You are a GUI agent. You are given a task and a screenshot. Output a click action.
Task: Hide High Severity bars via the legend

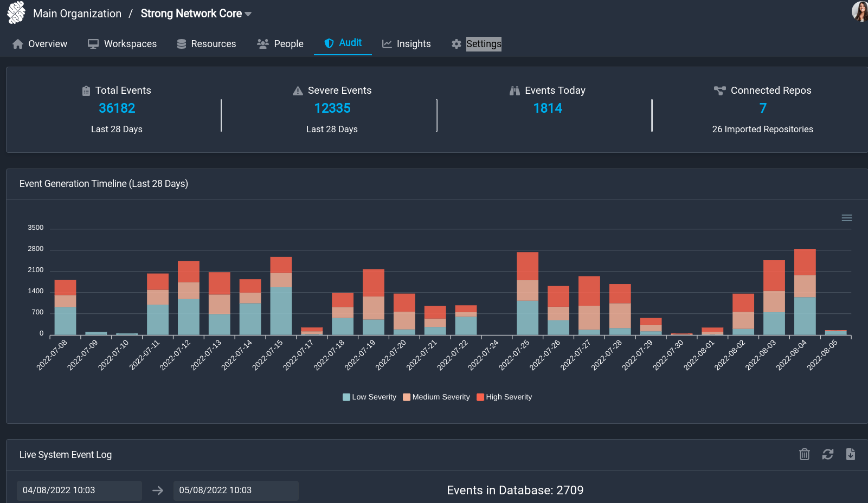pos(504,397)
